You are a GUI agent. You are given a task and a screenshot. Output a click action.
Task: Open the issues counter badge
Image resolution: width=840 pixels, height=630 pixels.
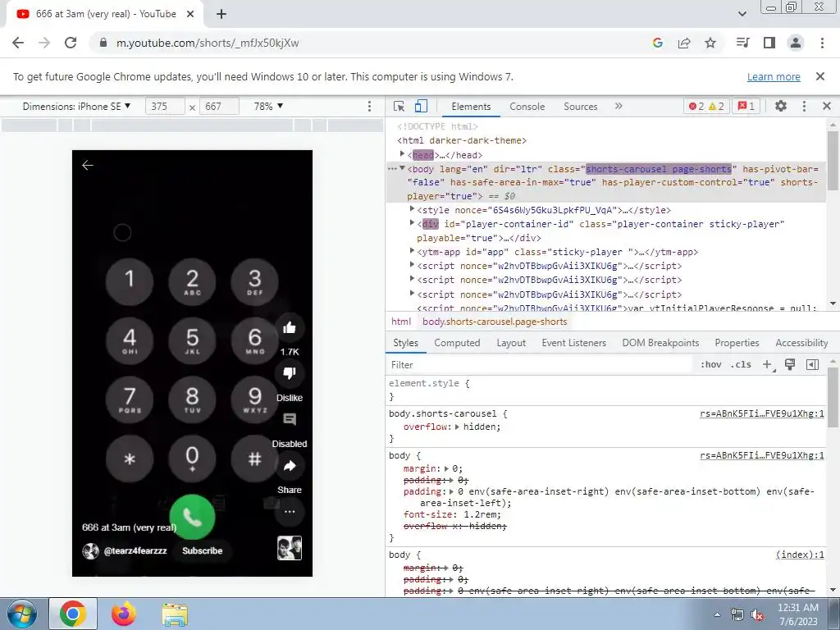(x=746, y=106)
